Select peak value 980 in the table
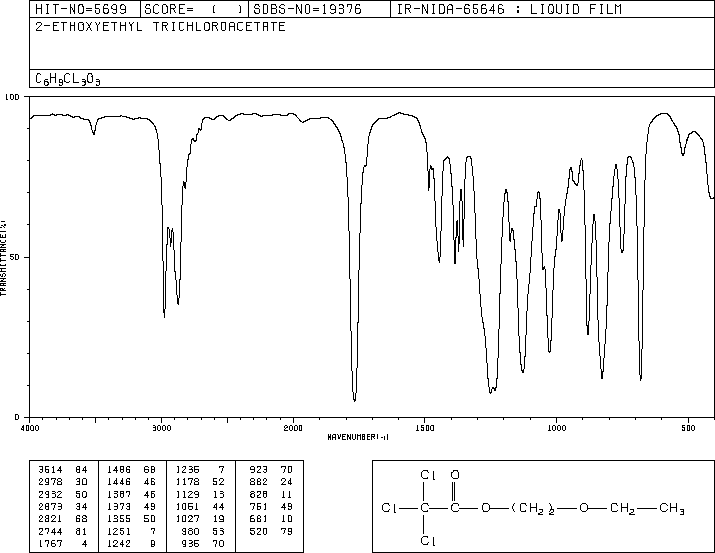This screenshot has height=553, width=715. click(191, 531)
